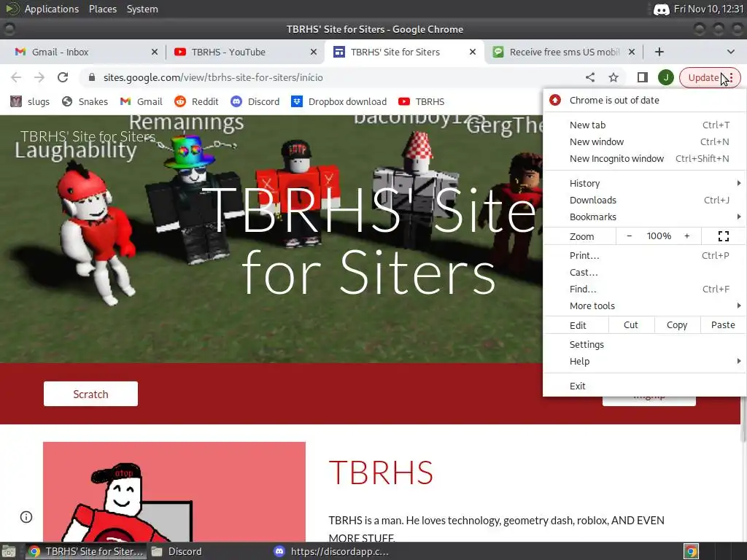
Task: Open the green J profile avatar
Action: tap(665, 77)
